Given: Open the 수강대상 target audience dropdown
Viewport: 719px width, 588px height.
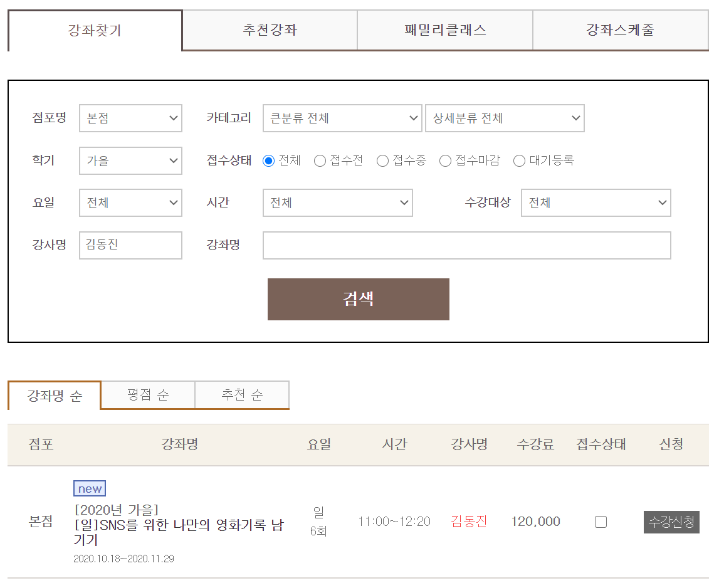Looking at the screenshot, I should 596,202.
